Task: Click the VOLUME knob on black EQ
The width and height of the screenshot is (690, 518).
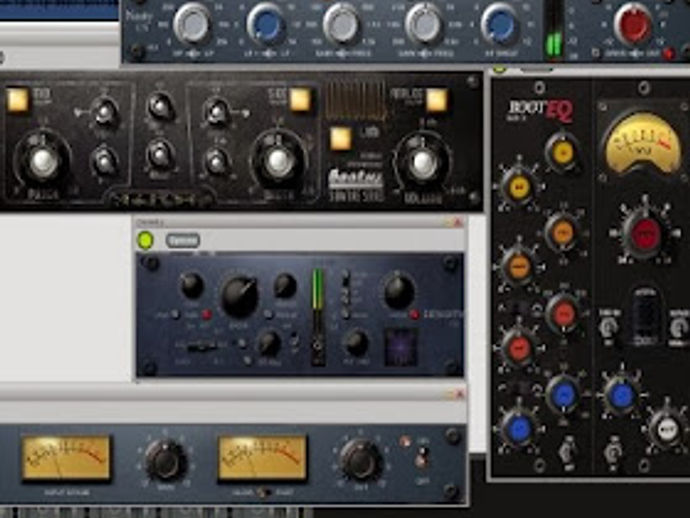Action: [x=422, y=162]
